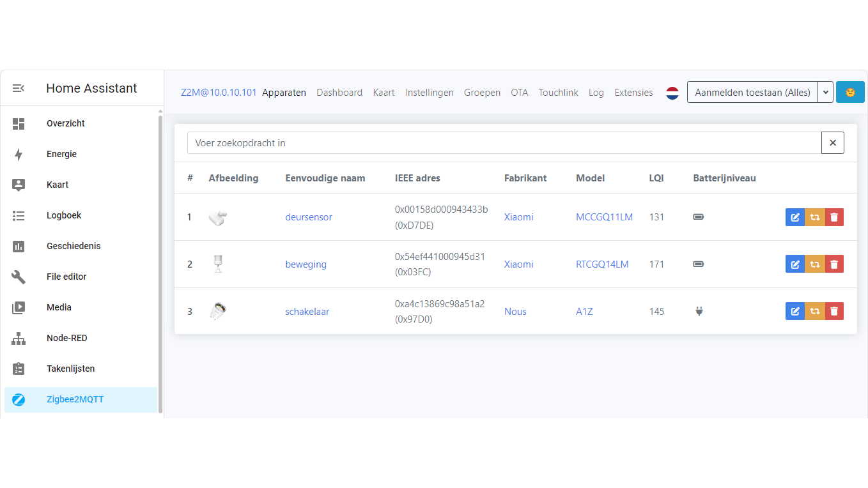The height and width of the screenshot is (488, 868).
Task: Click the orange reconfigure icon for schakelaar
Action: point(815,312)
